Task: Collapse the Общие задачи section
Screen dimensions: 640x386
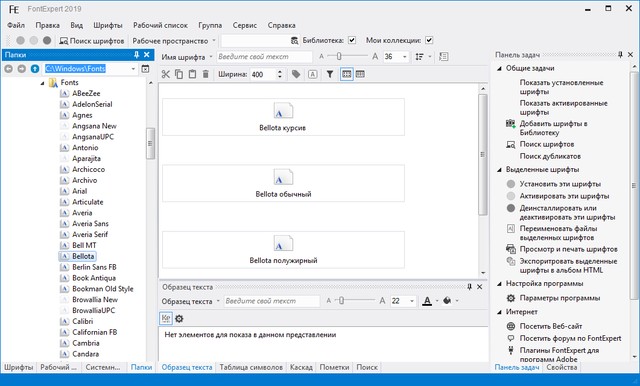Action: point(499,69)
